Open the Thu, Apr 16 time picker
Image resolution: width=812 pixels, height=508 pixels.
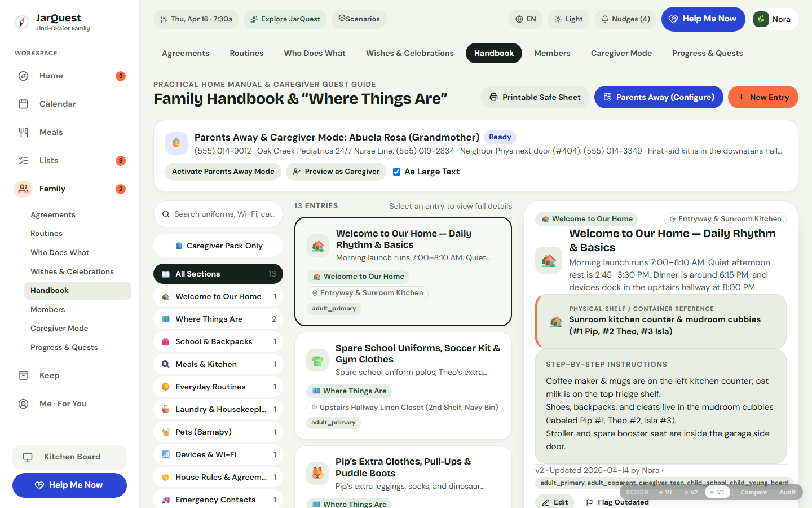(196, 19)
